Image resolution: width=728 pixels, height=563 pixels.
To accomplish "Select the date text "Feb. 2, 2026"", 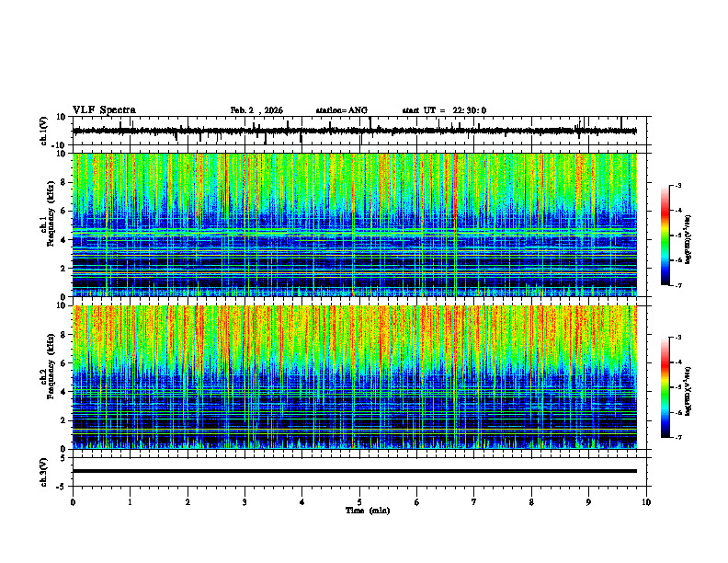I will click(256, 110).
